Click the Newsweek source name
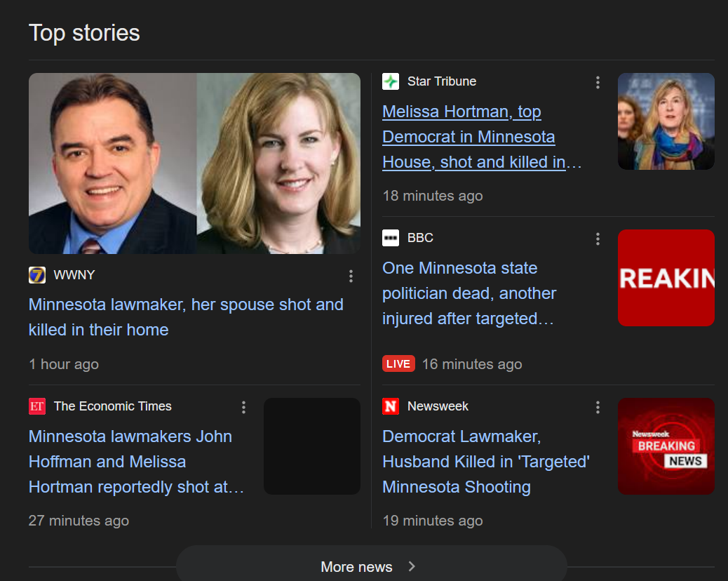 (x=438, y=406)
